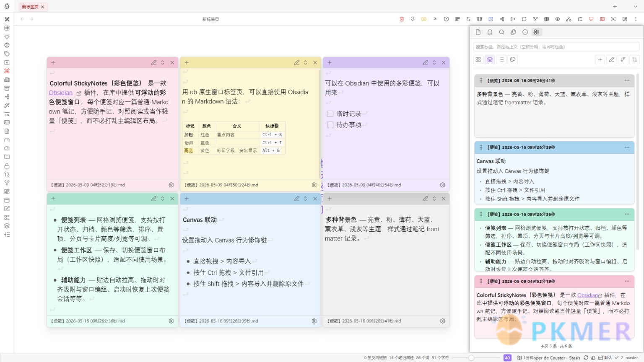Click the red map icon in top toolbar
The width and height of the screenshot is (644, 362).
[x=602, y=19]
